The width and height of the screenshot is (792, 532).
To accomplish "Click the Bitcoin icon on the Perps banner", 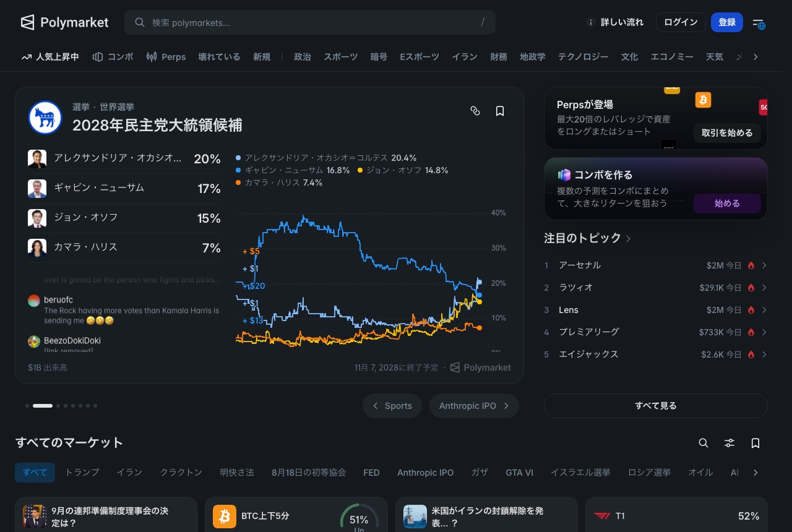I will pyautogui.click(x=703, y=100).
